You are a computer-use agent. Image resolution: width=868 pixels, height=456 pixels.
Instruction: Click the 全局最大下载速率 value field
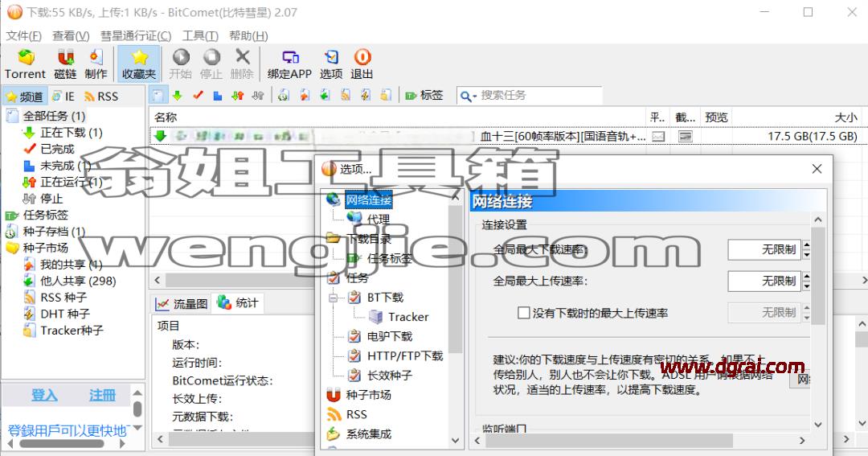[x=764, y=249]
